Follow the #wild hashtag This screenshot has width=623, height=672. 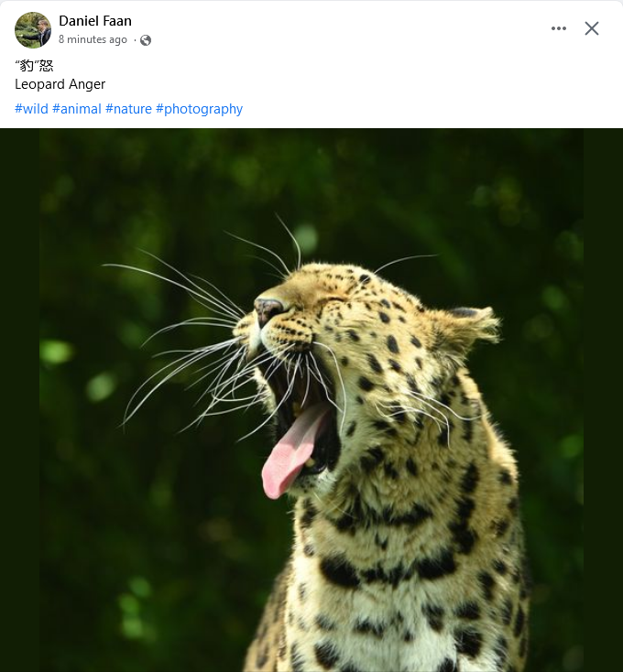click(x=31, y=109)
